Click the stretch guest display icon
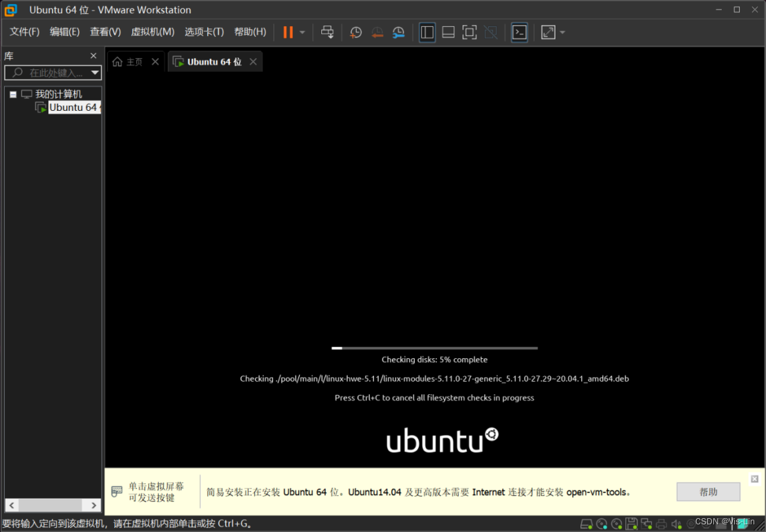The height and width of the screenshot is (532, 766). point(548,33)
